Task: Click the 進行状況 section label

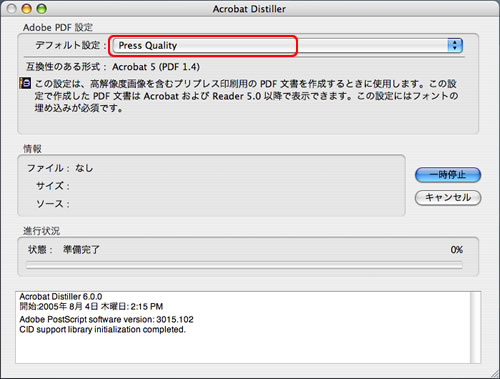Action: 41,231
